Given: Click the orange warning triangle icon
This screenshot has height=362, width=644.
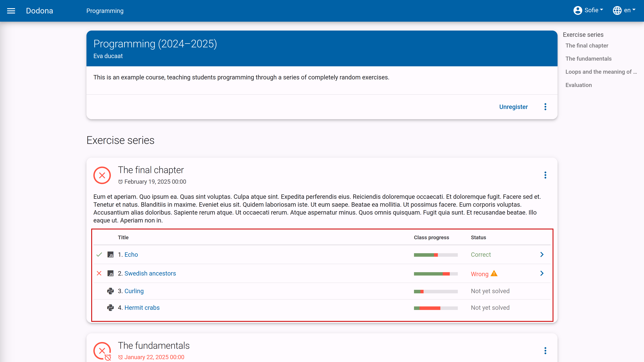Looking at the screenshot, I should (x=494, y=273).
